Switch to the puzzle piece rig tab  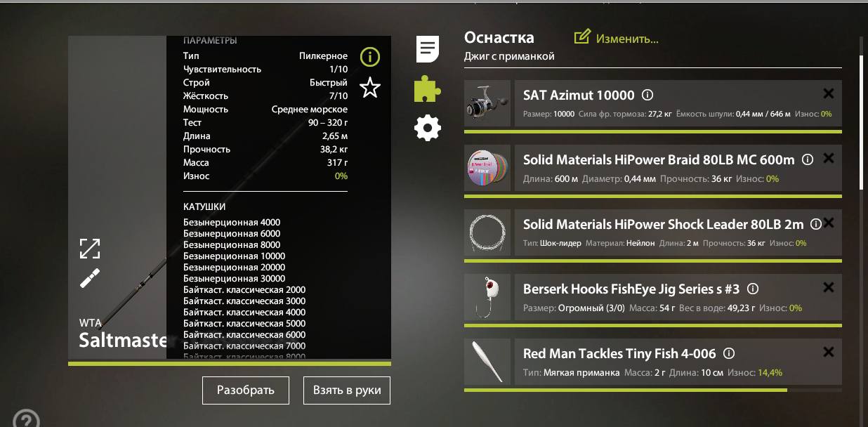tap(428, 89)
